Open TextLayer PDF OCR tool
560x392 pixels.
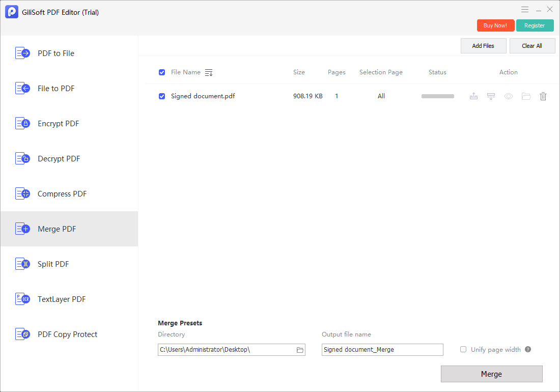pos(69,299)
